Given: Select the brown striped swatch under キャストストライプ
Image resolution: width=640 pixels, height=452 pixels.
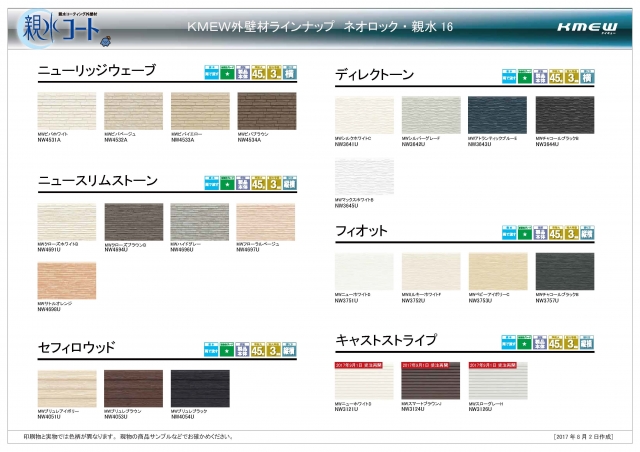Looking at the screenshot, I should click(x=431, y=381).
